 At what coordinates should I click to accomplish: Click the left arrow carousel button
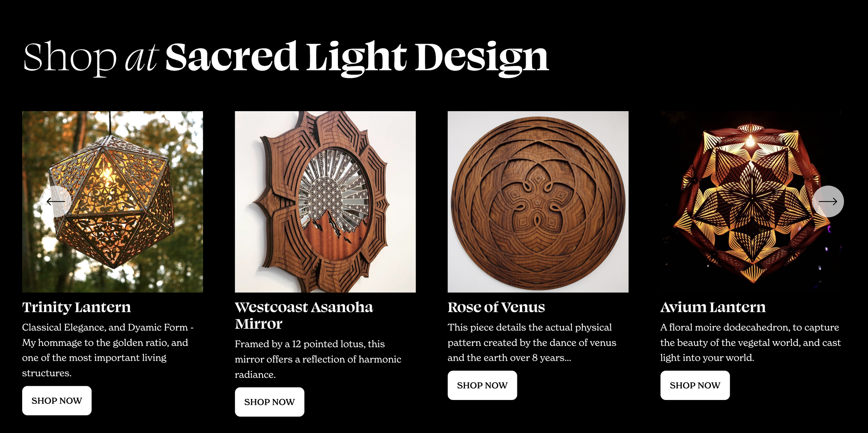(x=56, y=201)
